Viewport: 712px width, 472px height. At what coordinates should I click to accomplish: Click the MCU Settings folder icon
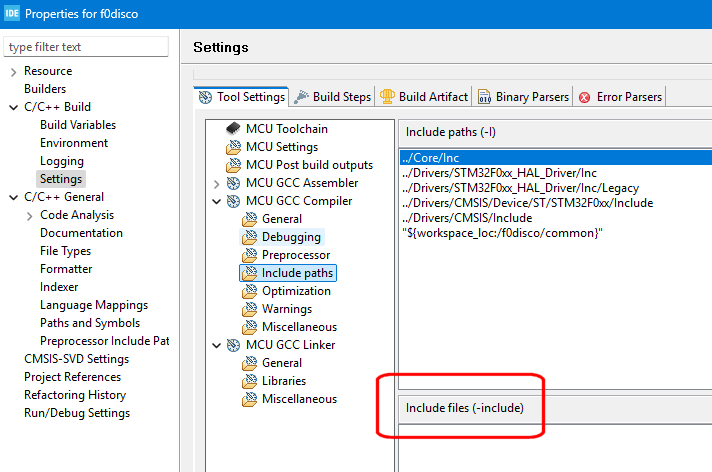click(x=233, y=147)
